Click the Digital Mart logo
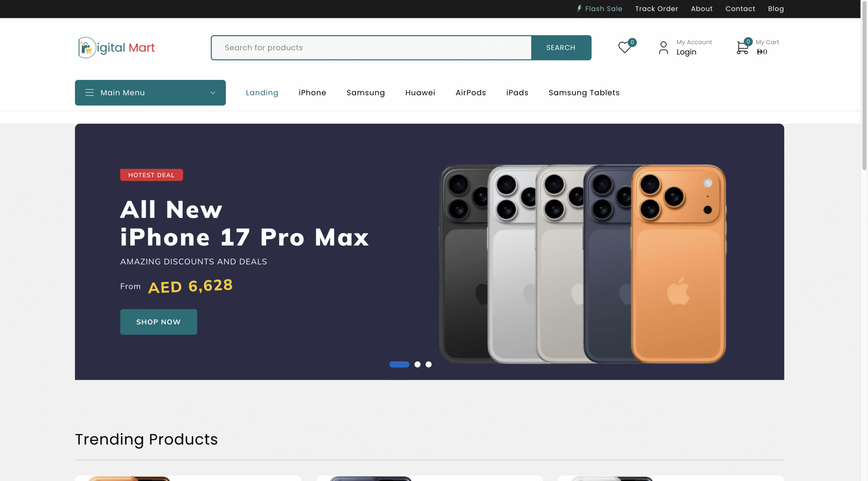Image resolution: width=868 pixels, height=481 pixels. click(x=116, y=48)
